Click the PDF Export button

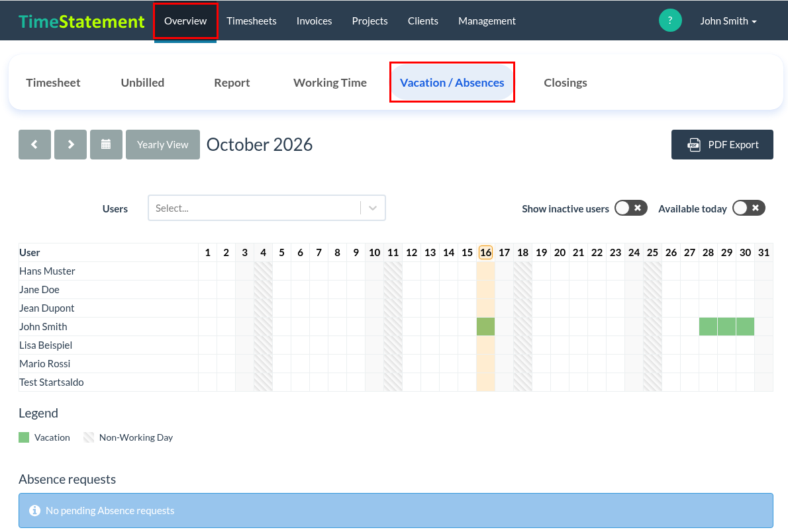(722, 145)
